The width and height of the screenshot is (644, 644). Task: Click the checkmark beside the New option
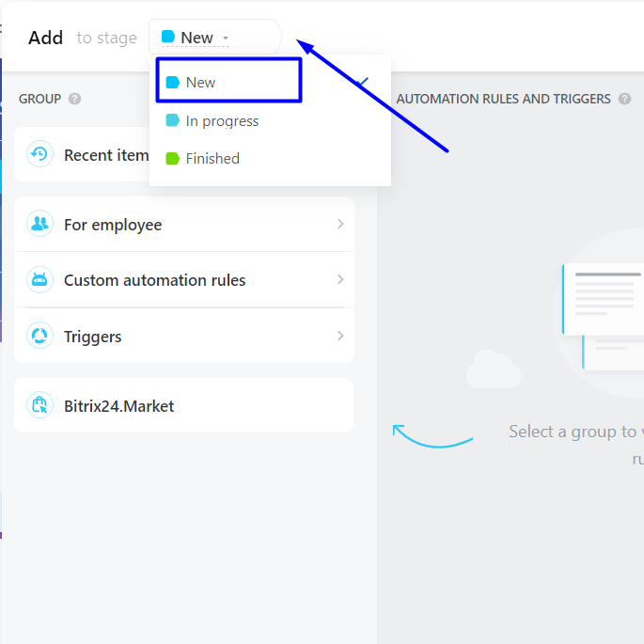pyautogui.click(x=363, y=83)
